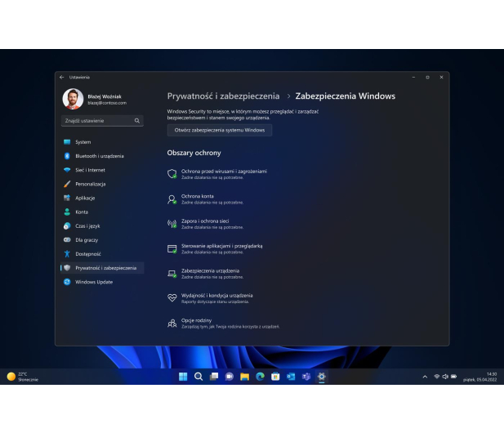Select Dostępność in sidebar
This screenshot has height=433, width=504.
click(x=102, y=254)
